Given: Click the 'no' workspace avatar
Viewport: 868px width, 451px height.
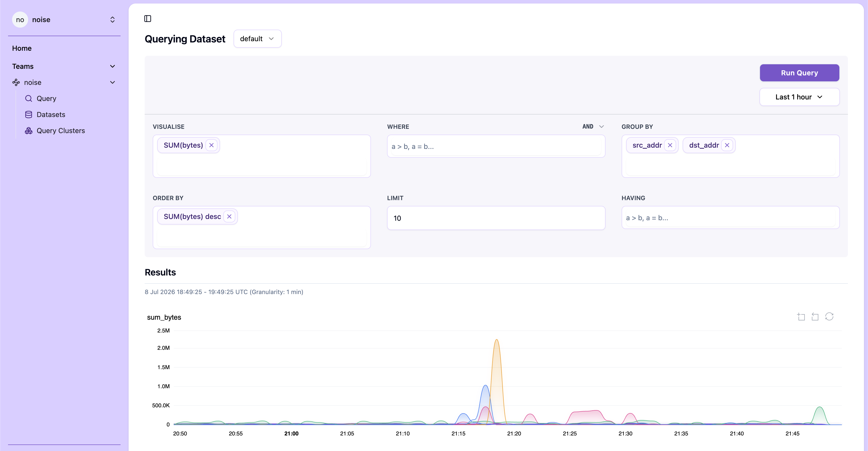Looking at the screenshot, I should pos(20,20).
